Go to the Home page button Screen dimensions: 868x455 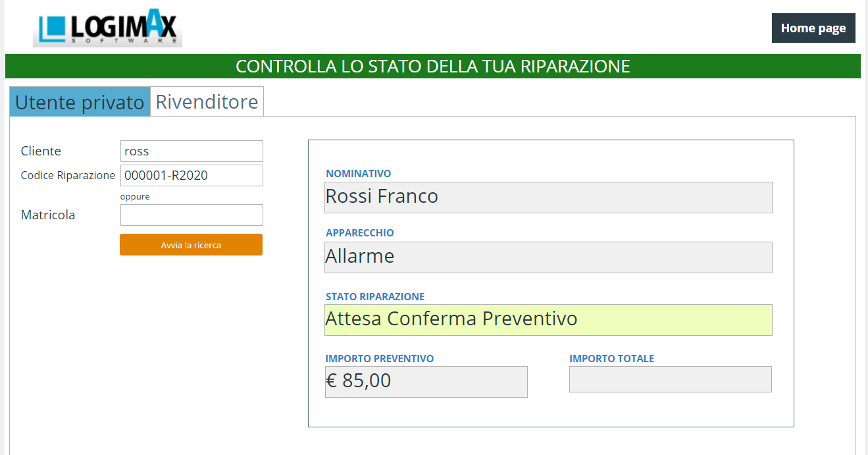tap(813, 28)
